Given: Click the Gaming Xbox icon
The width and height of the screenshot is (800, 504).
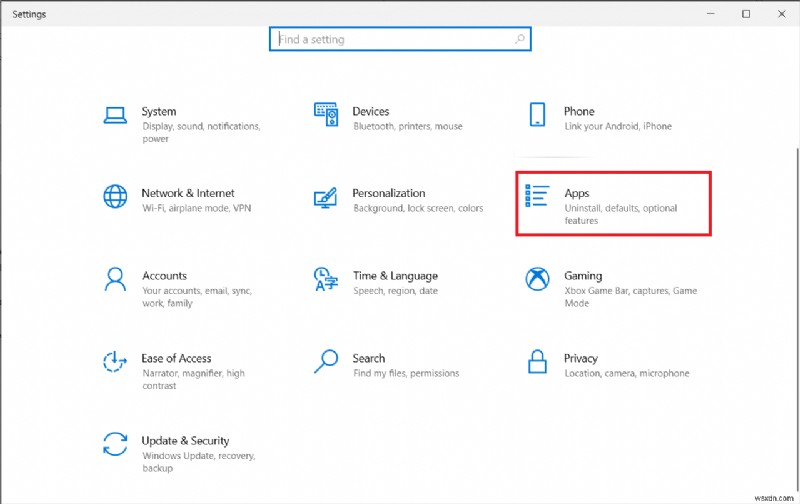Looking at the screenshot, I should (537, 279).
